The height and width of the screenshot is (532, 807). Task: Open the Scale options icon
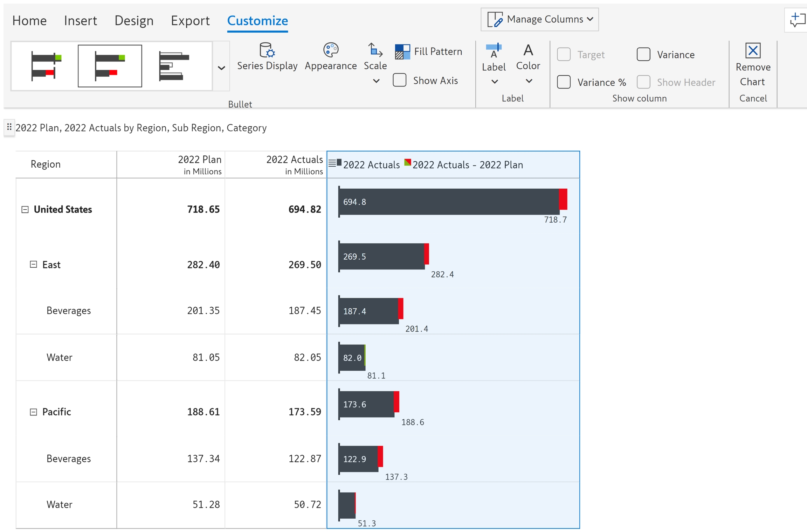click(375, 50)
